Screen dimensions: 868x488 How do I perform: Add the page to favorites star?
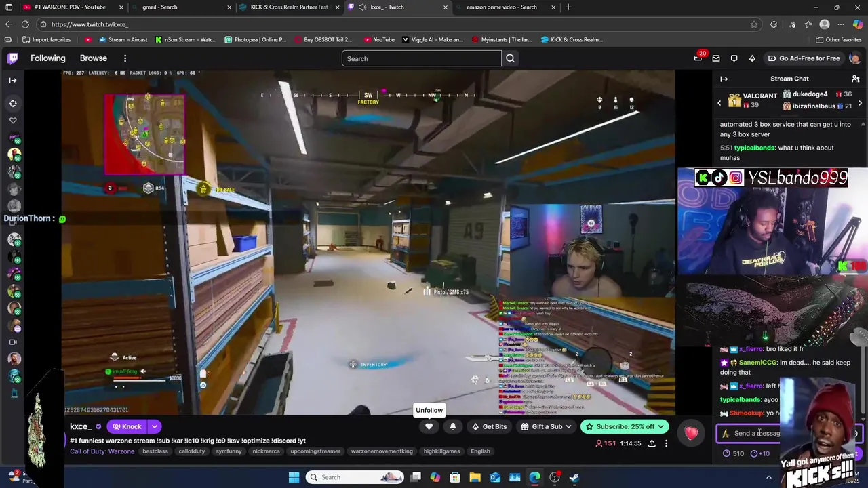754,24
